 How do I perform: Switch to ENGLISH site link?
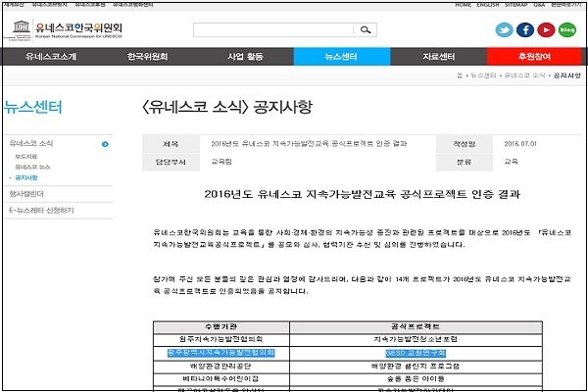click(488, 5)
